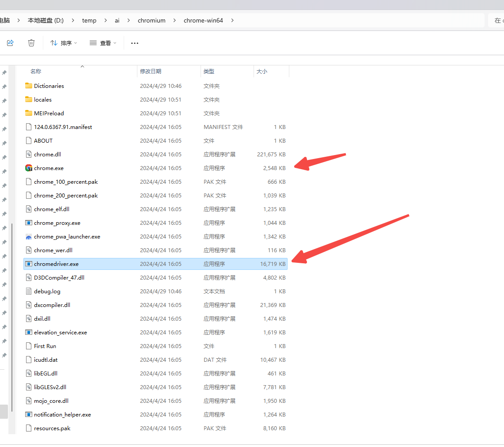
Task: Click the Share icon in the toolbar
Action: pyautogui.click(x=10, y=43)
